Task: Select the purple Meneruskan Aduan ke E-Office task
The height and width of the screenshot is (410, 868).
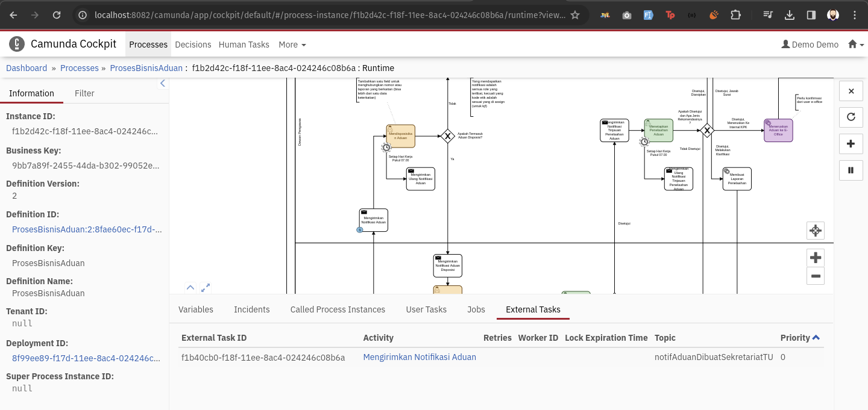Action: point(778,131)
